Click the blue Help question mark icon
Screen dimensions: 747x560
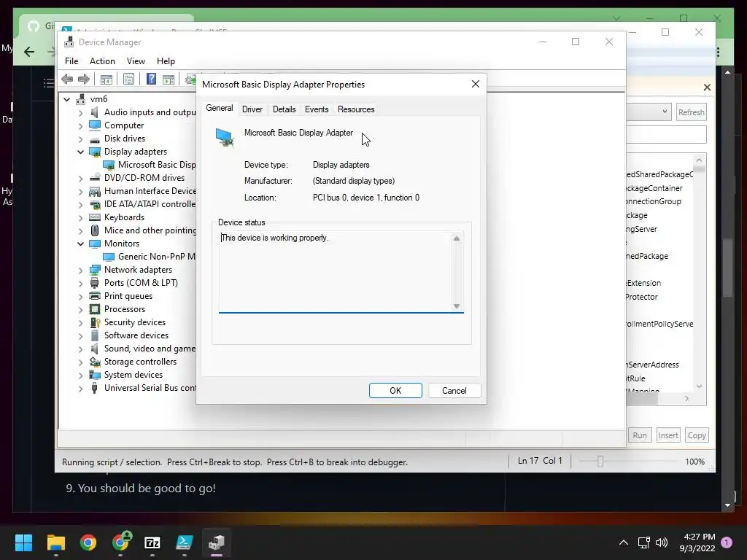tap(151, 79)
